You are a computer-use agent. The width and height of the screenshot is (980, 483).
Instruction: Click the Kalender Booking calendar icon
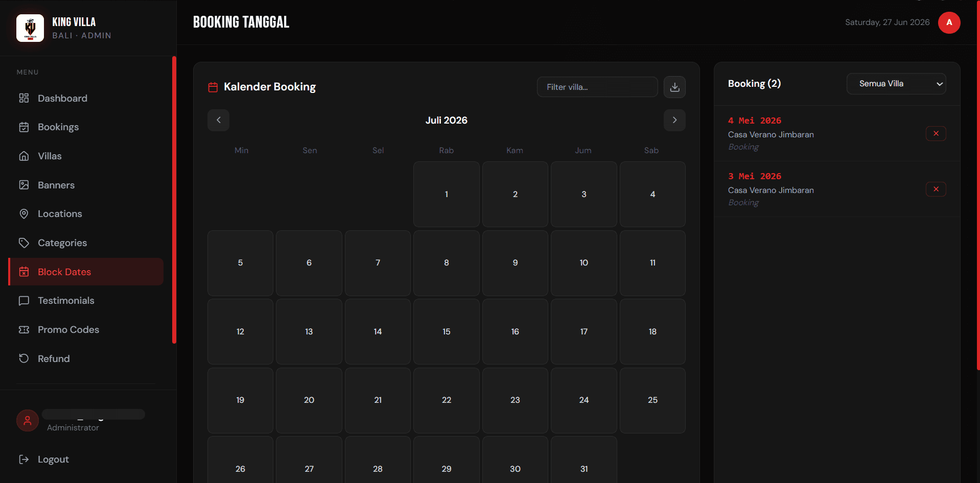pos(213,87)
